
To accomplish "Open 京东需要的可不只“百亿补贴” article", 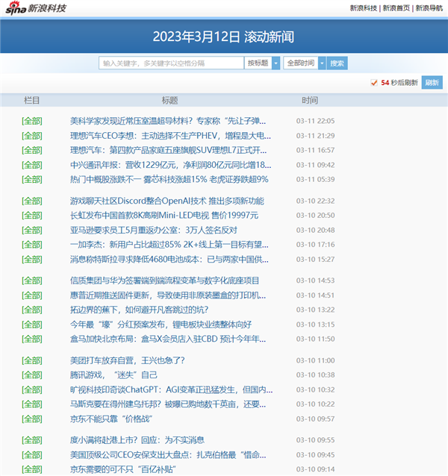I will click(x=123, y=469).
